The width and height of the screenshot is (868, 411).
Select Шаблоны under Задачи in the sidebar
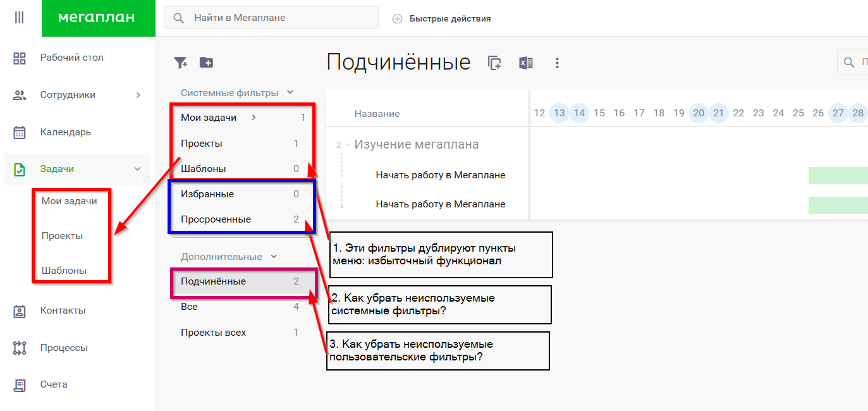click(64, 270)
